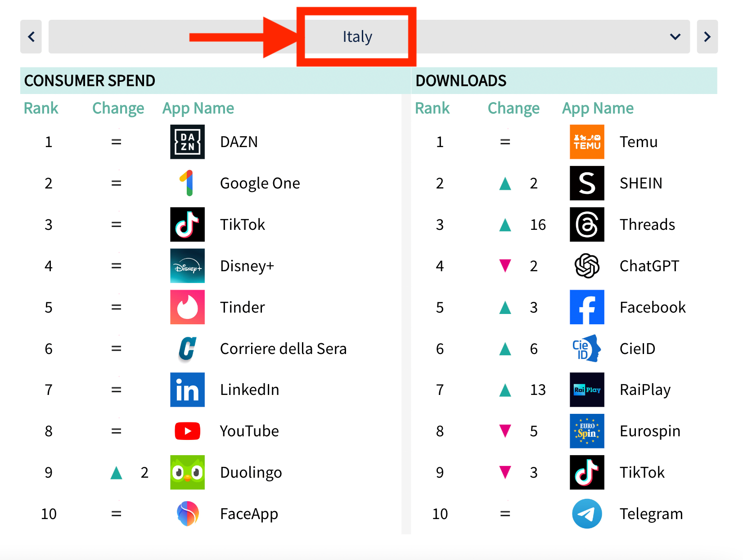Go to the next country arrow

pyautogui.click(x=707, y=36)
